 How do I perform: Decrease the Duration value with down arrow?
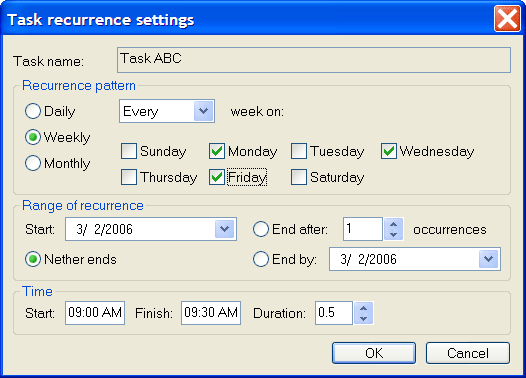tap(364, 318)
